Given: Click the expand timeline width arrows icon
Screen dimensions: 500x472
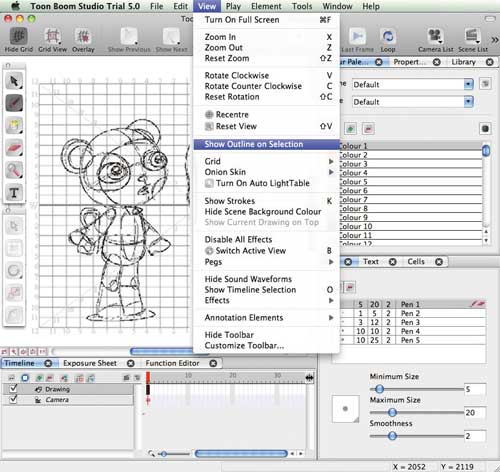Looking at the screenshot, I should click(x=309, y=377).
